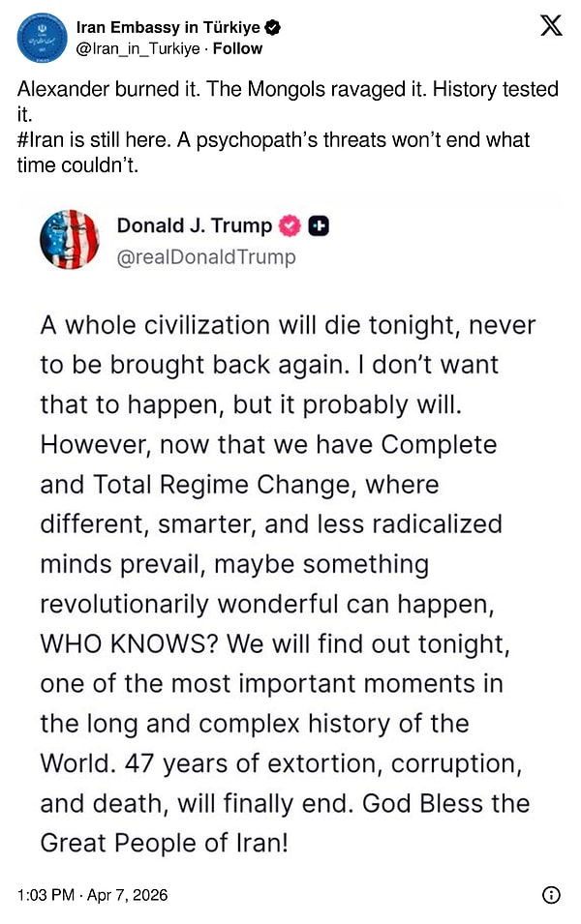The height and width of the screenshot is (924, 581).
Task: Open the #Iran hashtag
Action: coord(44,140)
